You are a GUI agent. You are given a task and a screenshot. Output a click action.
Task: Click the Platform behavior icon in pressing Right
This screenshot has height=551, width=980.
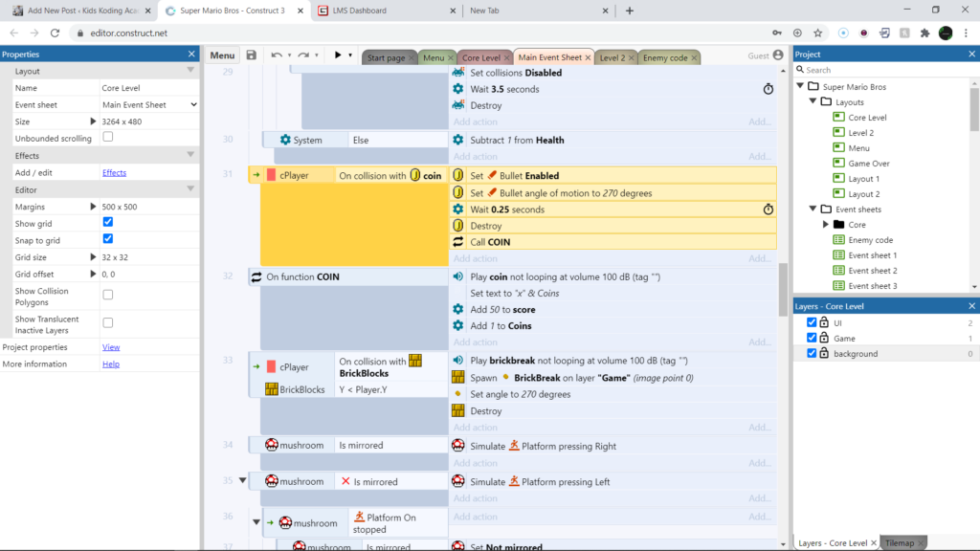click(514, 446)
